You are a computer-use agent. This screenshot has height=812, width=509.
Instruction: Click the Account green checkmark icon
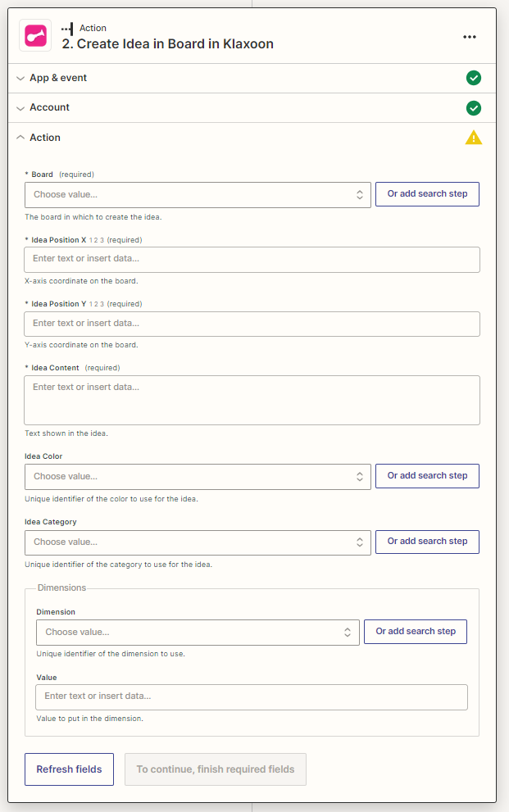pyautogui.click(x=473, y=108)
